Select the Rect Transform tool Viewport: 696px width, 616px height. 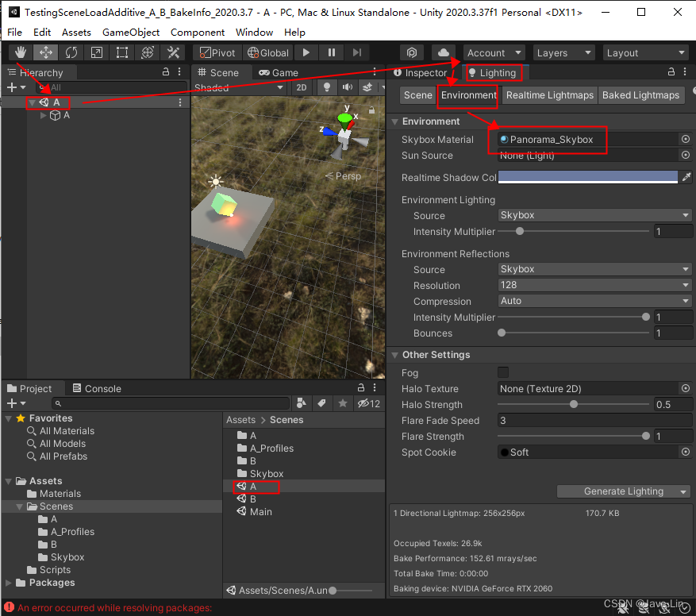pos(123,52)
